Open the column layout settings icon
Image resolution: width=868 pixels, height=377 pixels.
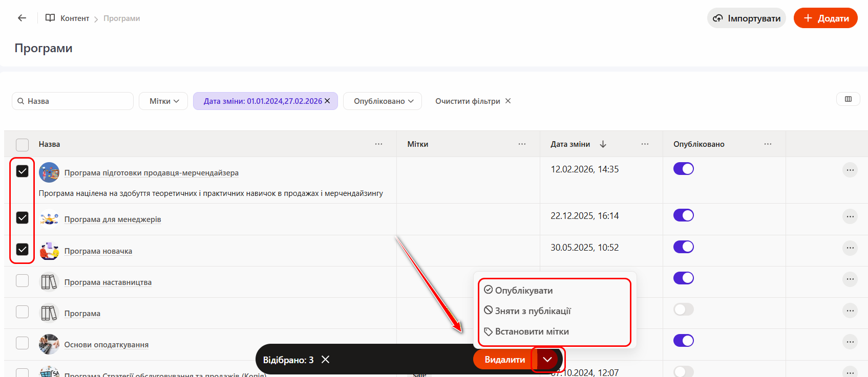coord(848,99)
